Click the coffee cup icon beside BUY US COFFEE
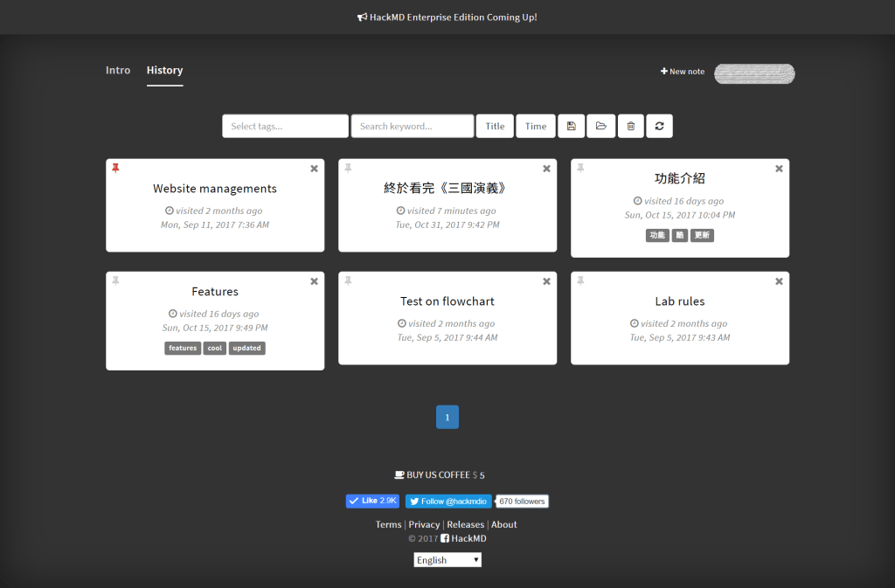This screenshot has width=895, height=588. (x=398, y=474)
